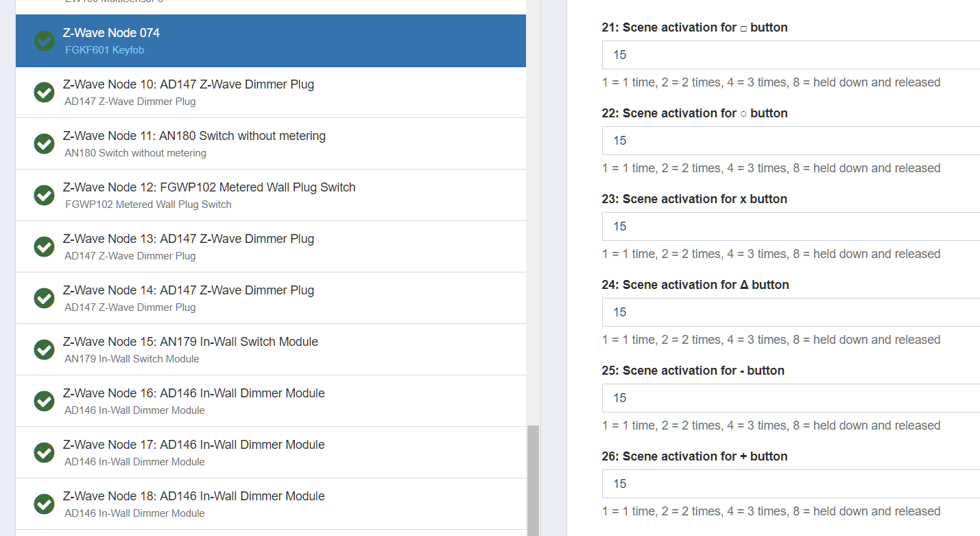The width and height of the screenshot is (980, 536).
Task: Click status check icon for Node 12
Action: [x=45, y=196]
